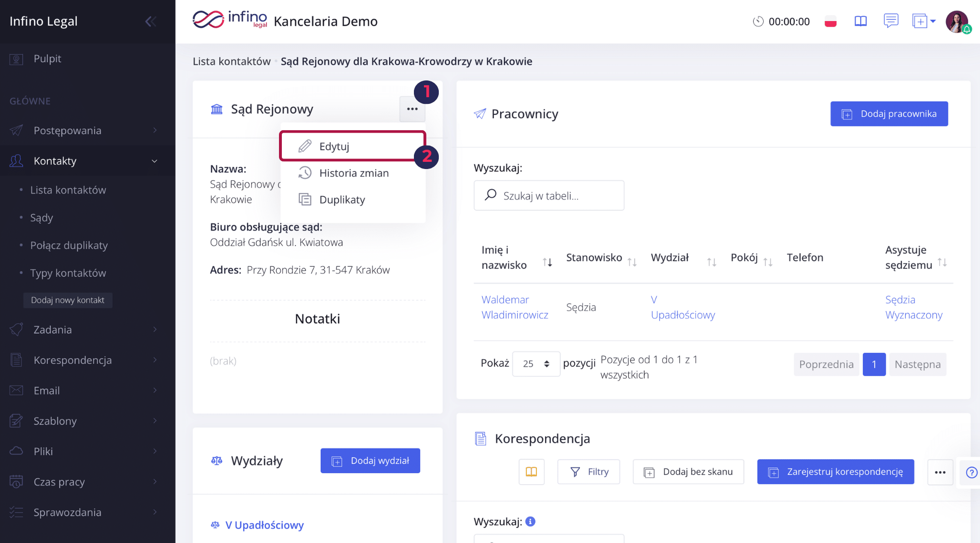
Task: Open Typy kontaktów submenu item
Action: pos(68,273)
